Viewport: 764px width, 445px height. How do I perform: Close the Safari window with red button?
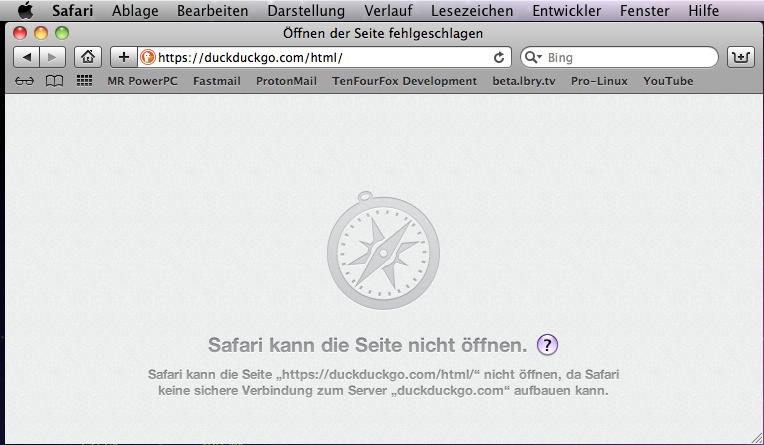pos(20,33)
